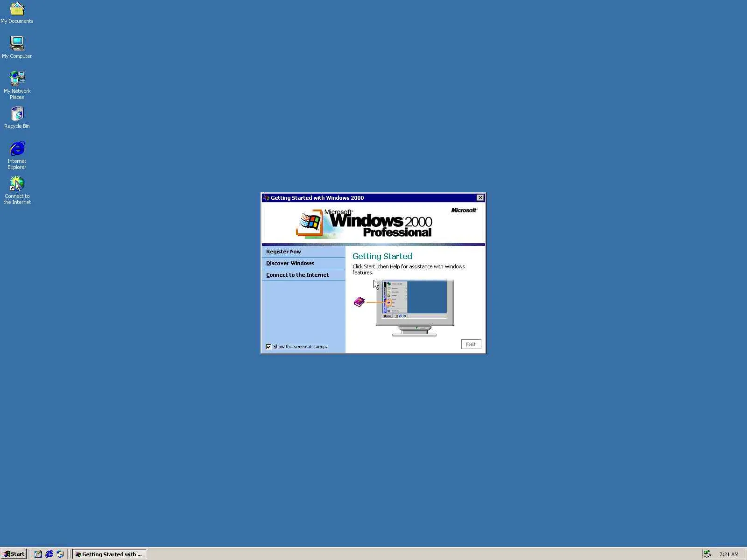
Task: Click the system tray icon beside the clock
Action: coord(707,554)
